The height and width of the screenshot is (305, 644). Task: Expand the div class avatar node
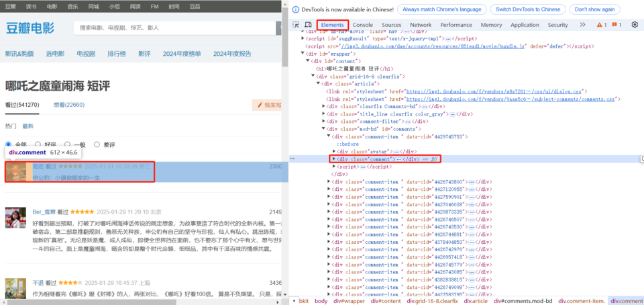334,152
